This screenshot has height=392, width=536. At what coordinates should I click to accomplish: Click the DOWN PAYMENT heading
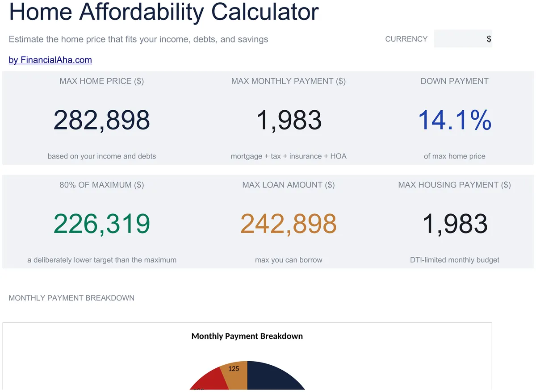click(x=455, y=81)
